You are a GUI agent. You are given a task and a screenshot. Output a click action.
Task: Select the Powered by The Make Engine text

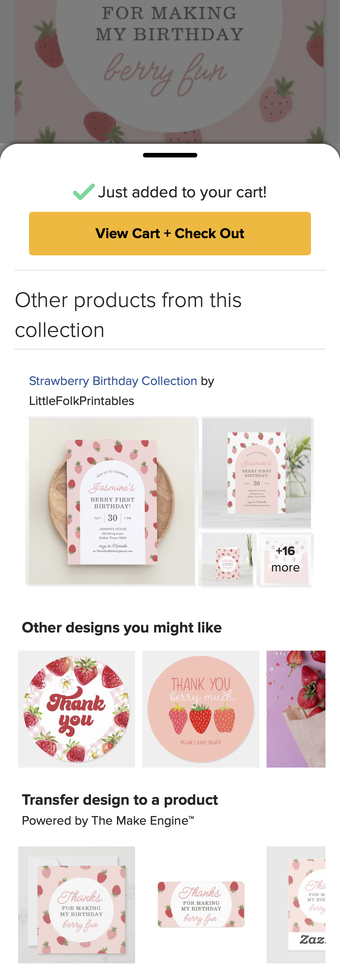click(x=108, y=820)
